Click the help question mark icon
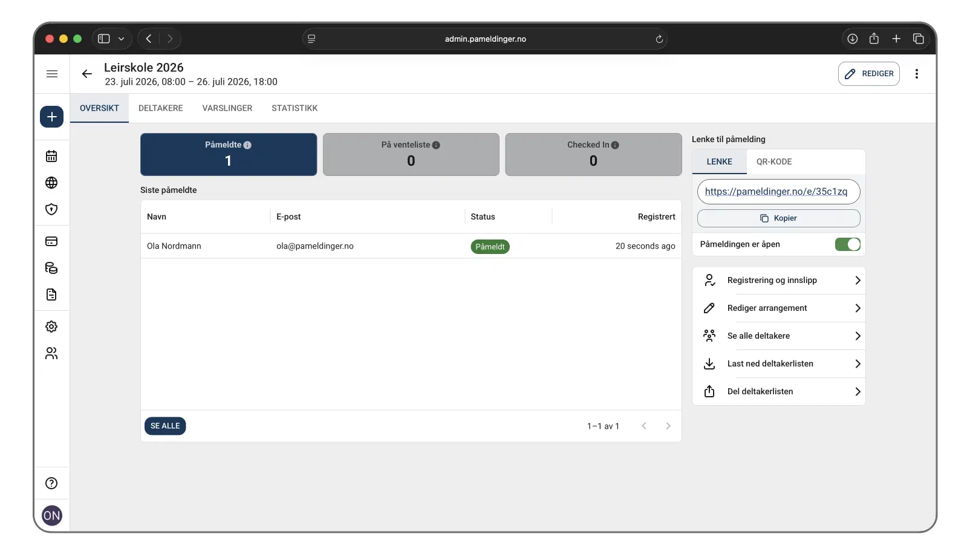The image size is (970, 560). pos(51,483)
